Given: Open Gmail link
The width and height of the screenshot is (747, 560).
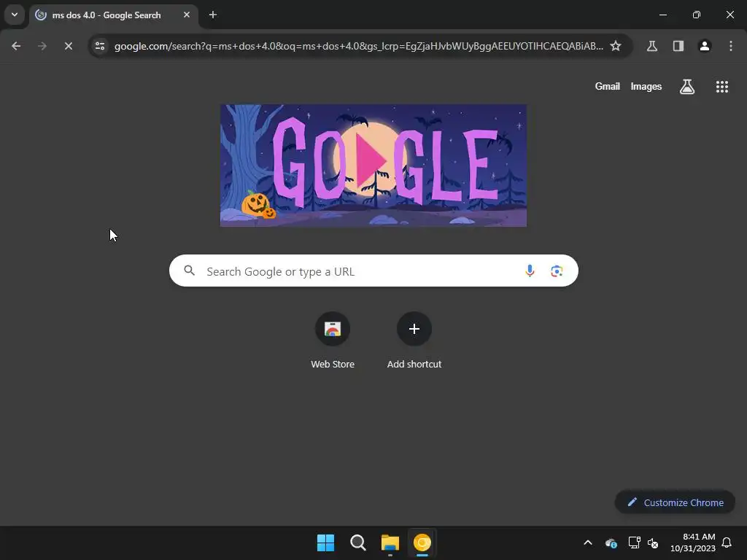Looking at the screenshot, I should (x=607, y=86).
